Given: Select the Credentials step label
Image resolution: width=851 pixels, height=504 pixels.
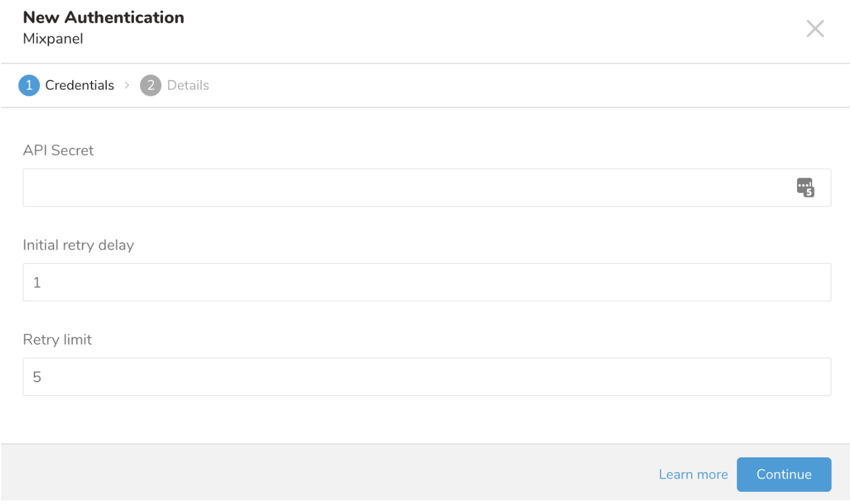Looking at the screenshot, I should 79,85.
